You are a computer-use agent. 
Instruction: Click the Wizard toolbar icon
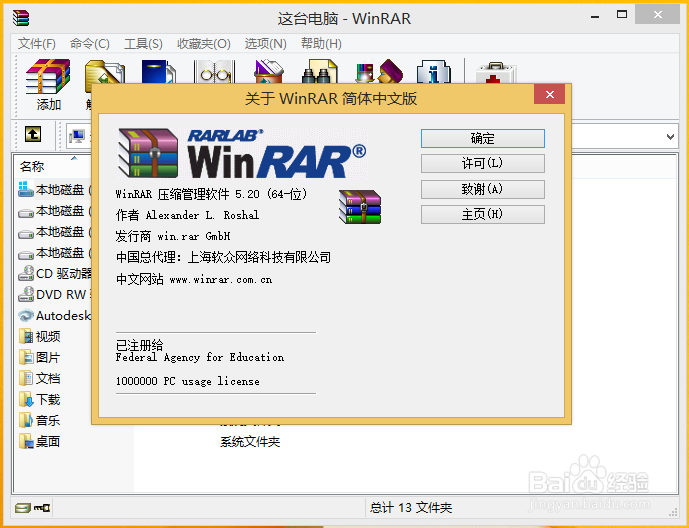(x=379, y=72)
